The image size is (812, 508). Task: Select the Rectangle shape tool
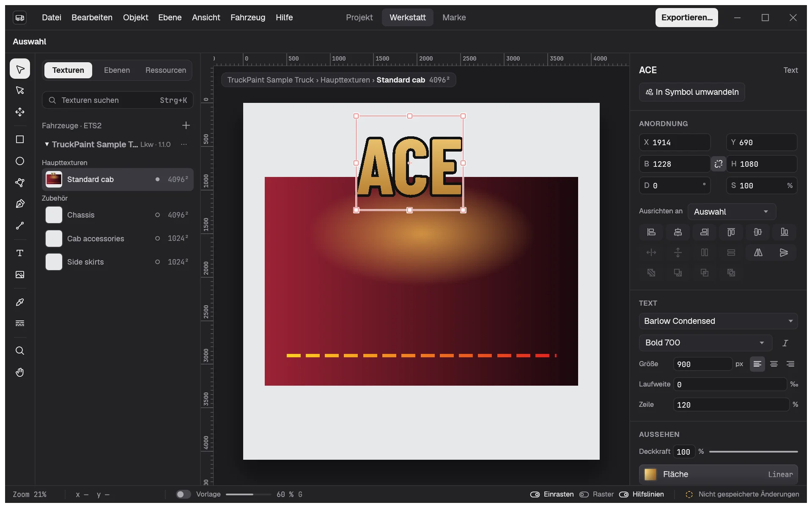(20, 140)
